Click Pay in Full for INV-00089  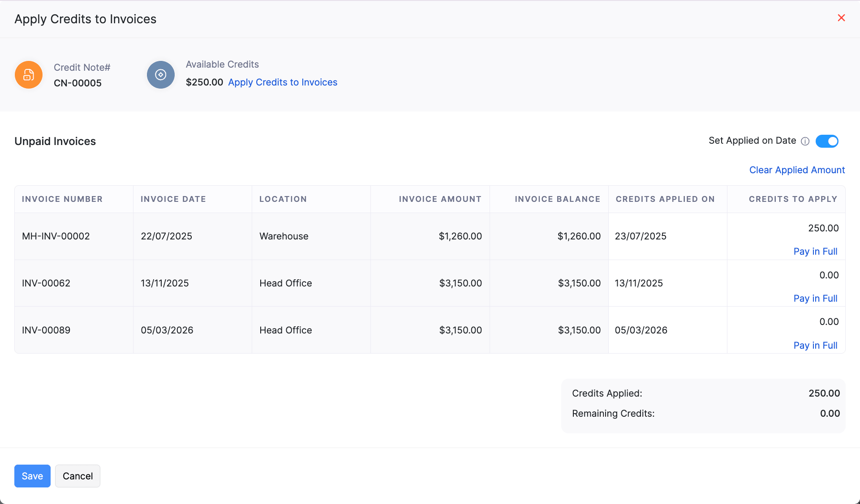point(815,346)
